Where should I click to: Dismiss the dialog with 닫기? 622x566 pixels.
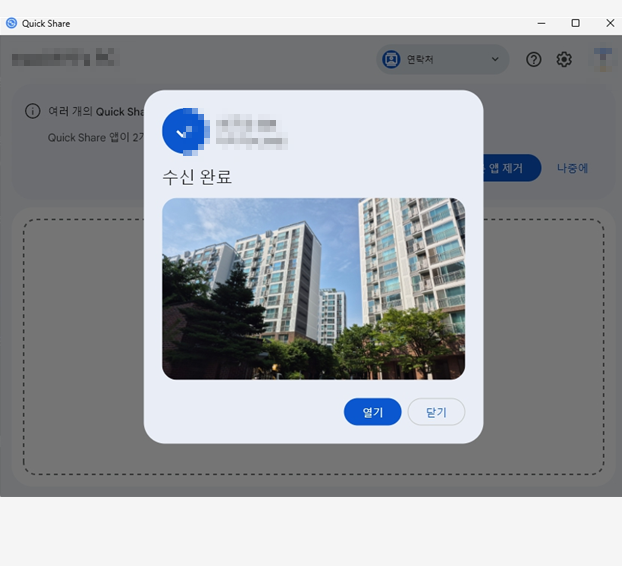436,412
